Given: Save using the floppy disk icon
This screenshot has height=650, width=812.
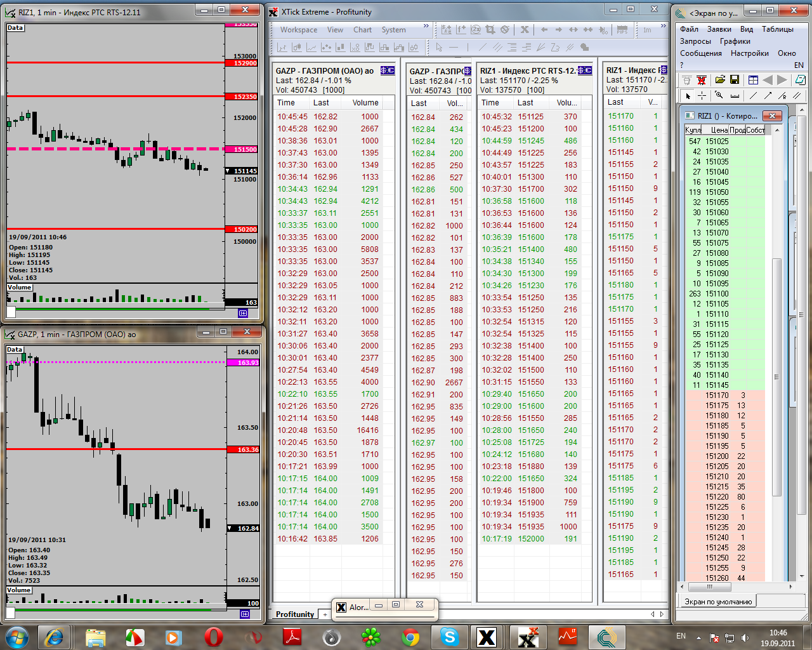Looking at the screenshot, I should [735, 80].
